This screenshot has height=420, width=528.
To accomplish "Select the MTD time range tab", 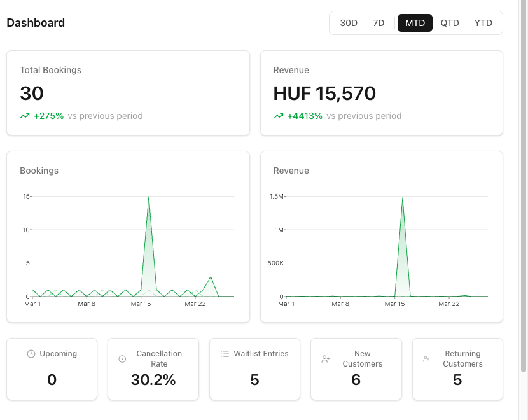I will pos(415,23).
